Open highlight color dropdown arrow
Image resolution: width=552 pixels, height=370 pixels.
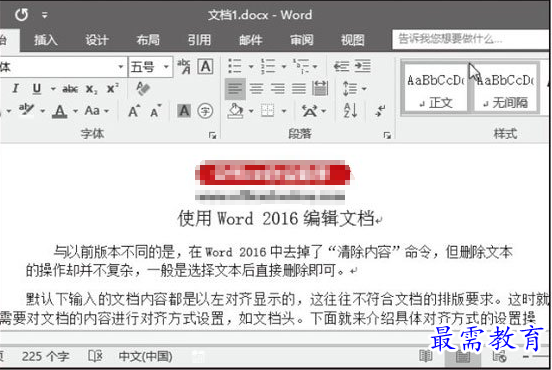[42, 111]
